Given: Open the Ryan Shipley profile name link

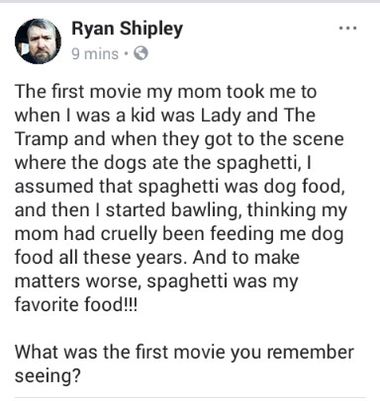Looking at the screenshot, I should (x=127, y=29).
